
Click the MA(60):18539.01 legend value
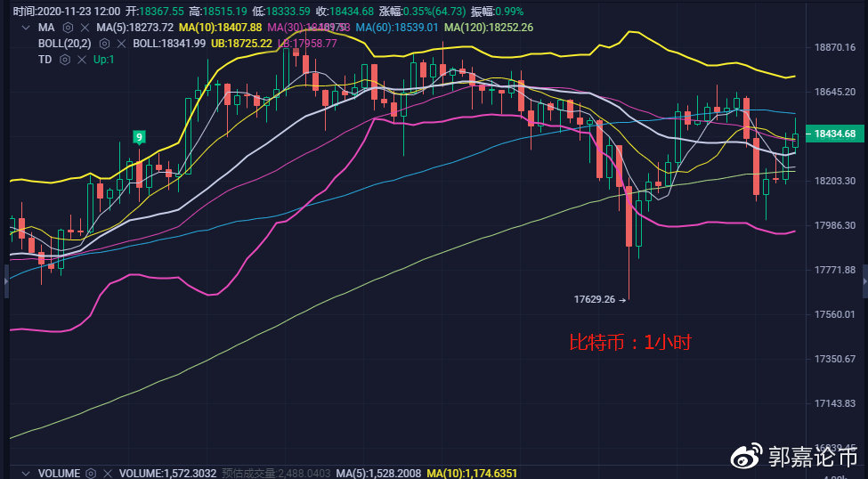pyautogui.click(x=397, y=28)
